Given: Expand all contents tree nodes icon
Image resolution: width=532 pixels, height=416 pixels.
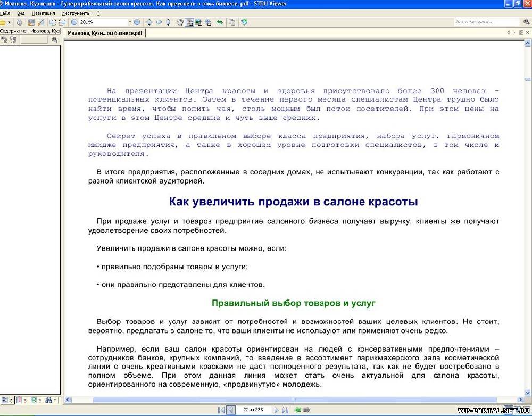Looking at the screenshot, I should [x=4, y=40].
